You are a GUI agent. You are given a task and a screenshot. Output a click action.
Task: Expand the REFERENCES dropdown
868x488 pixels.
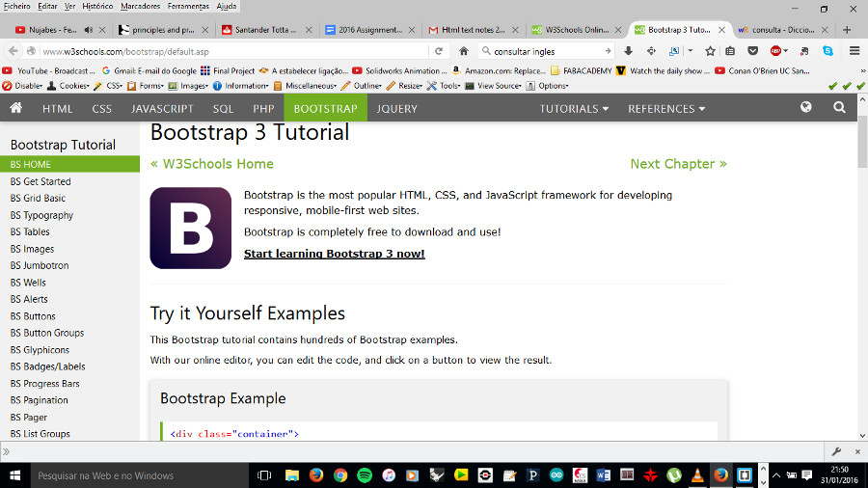[666, 108]
